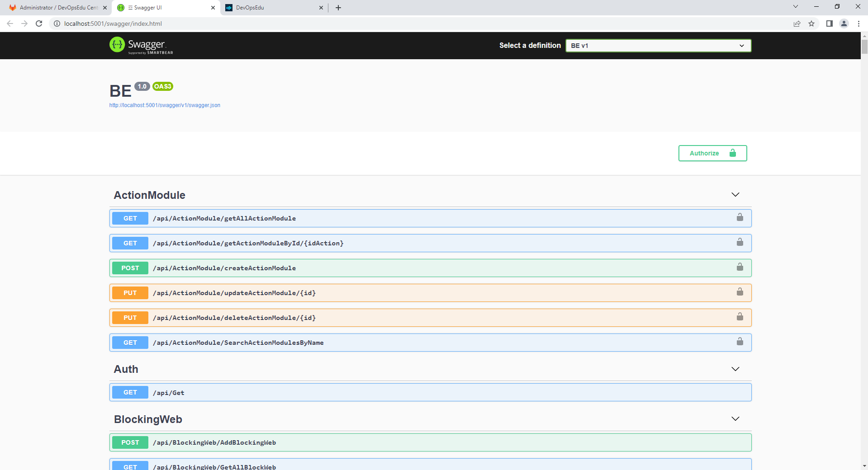The image size is (868, 470).
Task: Click the ActionModule section heading
Action: pos(150,195)
